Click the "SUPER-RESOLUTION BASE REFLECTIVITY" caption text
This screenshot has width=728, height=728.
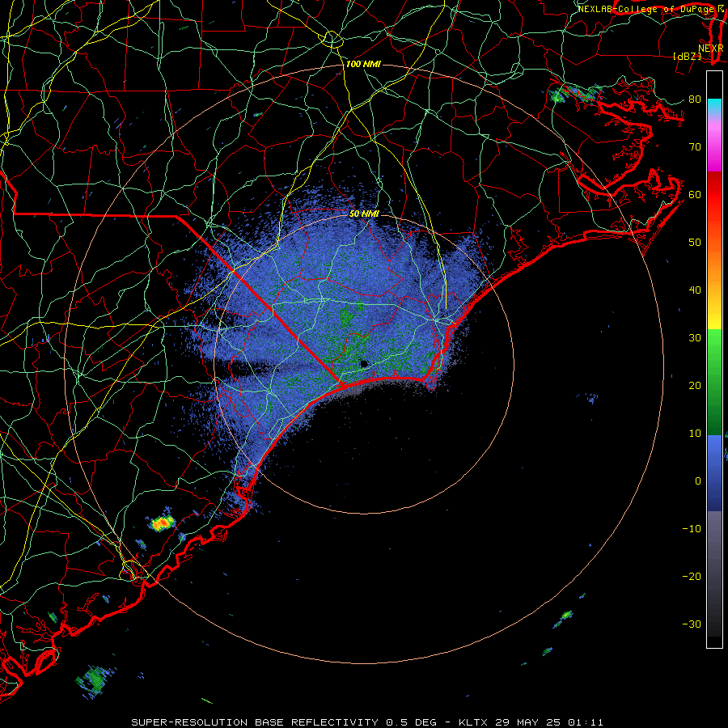255,722
